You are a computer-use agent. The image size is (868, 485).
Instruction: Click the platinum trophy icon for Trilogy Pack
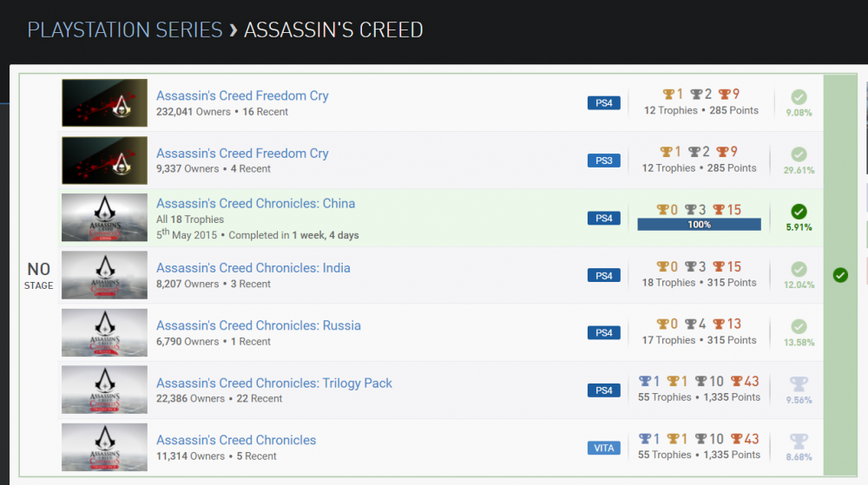pos(644,382)
